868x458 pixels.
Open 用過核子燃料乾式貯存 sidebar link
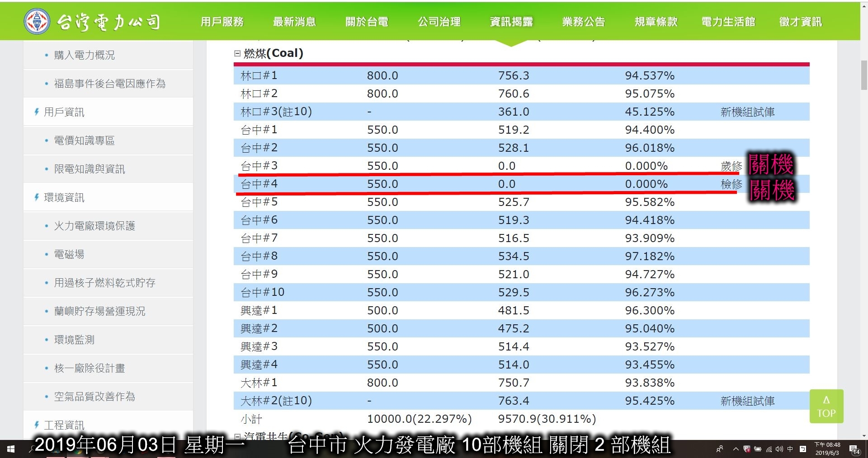click(105, 283)
